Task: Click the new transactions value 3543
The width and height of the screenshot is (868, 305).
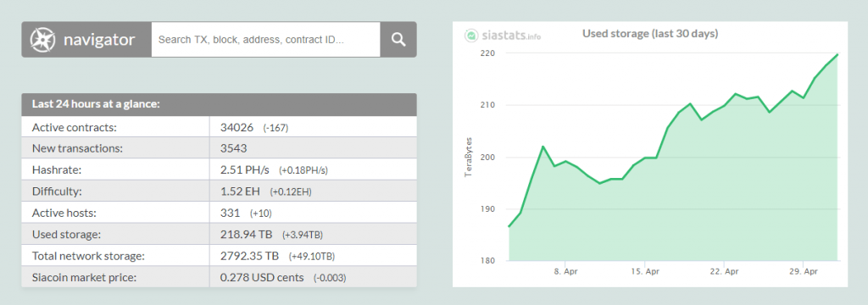Action: [234, 148]
